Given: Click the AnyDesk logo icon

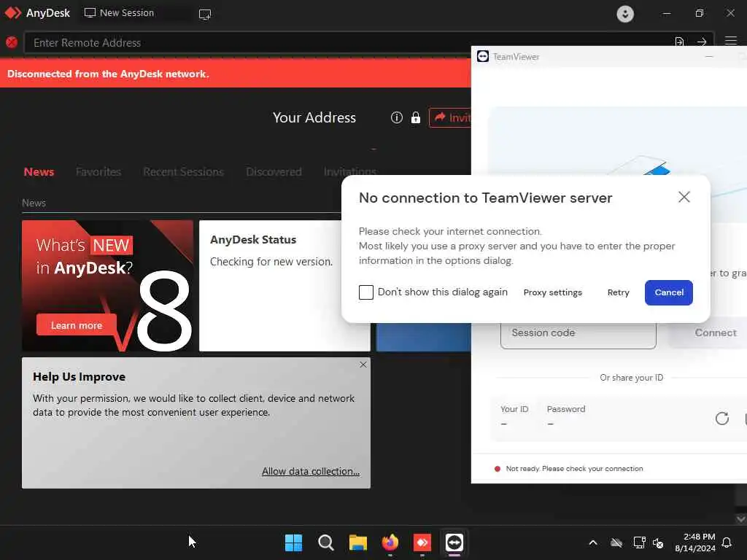Looking at the screenshot, I should pyautogui.click(x=12, y=13).
